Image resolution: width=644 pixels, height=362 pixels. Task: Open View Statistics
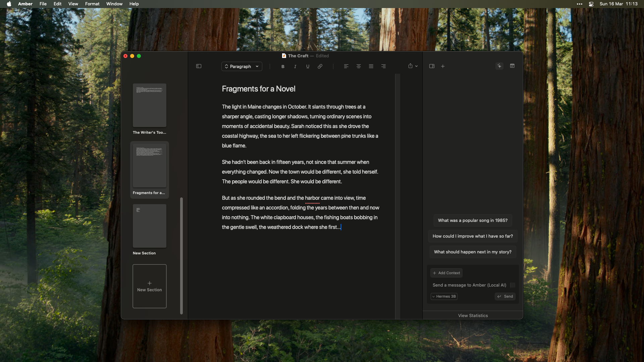(473, 315)
